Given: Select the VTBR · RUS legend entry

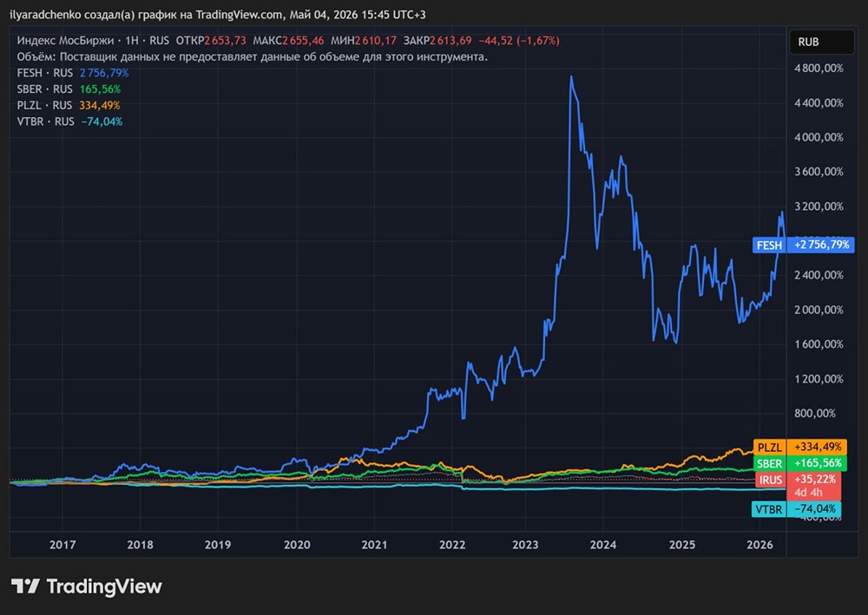Looking at the screenshot, I should click(x=45, y=121).
